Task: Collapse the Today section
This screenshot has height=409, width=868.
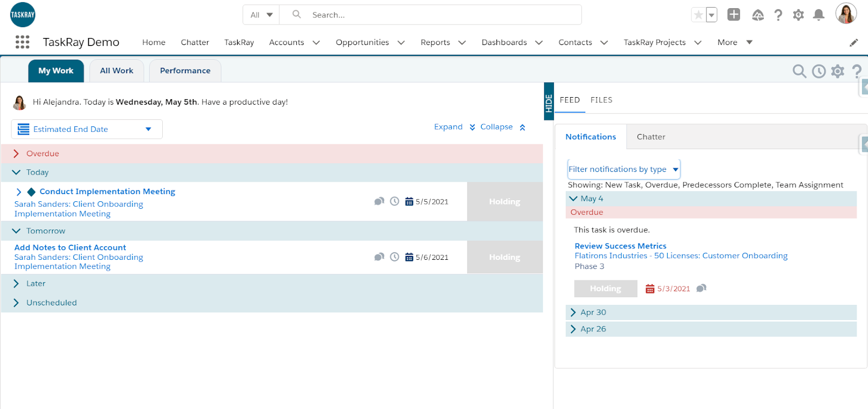Action: click(16, 172)
